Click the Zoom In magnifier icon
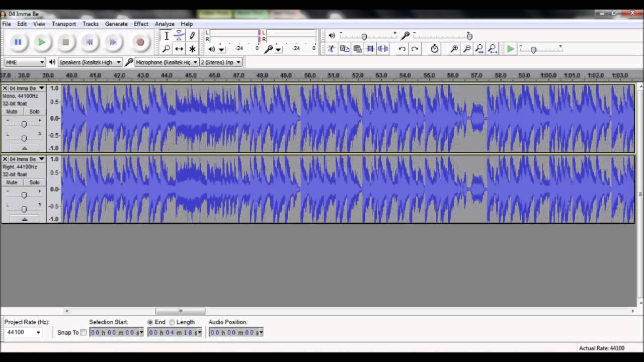The image size is (644, 362). (x=454, y=49)
